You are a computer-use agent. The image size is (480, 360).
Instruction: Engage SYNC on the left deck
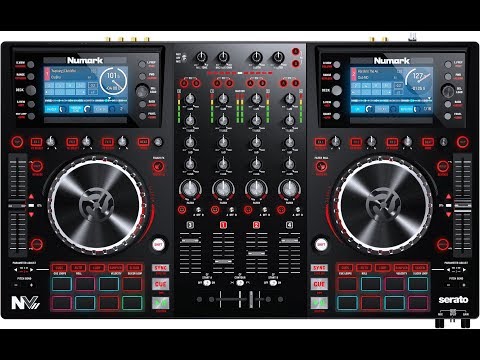point(161,268)
